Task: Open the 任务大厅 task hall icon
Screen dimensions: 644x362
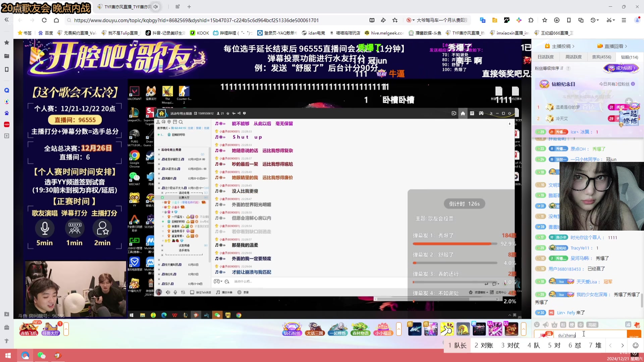Action: [x=51, y=328]
